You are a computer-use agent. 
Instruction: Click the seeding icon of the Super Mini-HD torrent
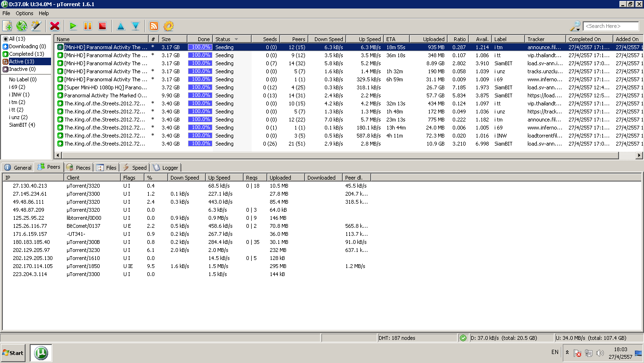point(60,87)
